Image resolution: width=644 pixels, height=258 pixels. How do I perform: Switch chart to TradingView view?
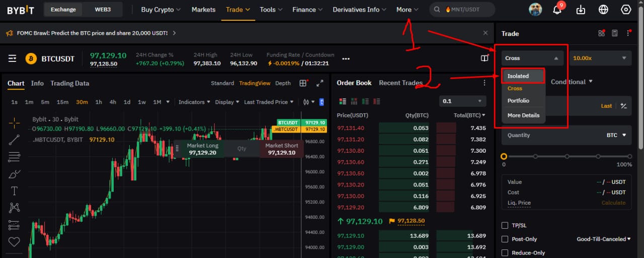click(255, 83)
